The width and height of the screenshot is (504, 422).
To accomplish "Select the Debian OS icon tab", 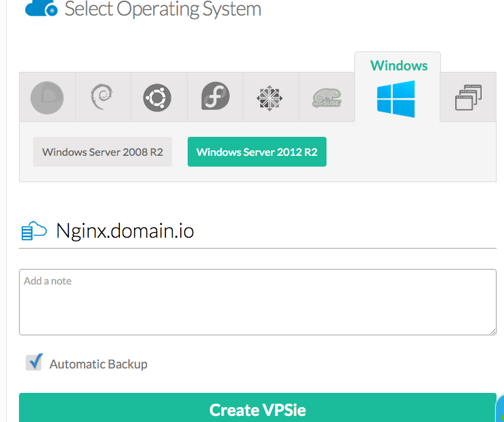I will click(x=103, y=97).
